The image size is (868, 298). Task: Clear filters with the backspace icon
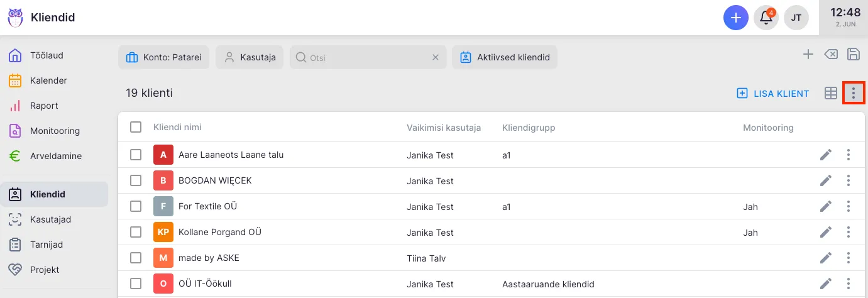tap(830, 54)
